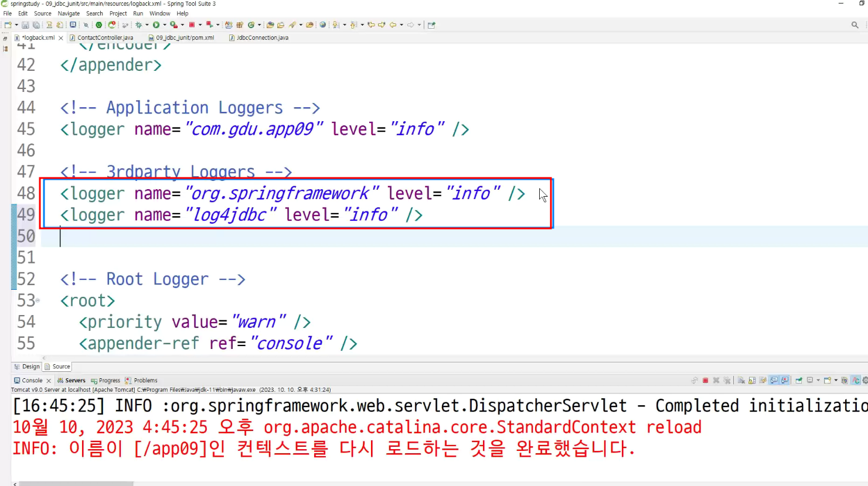Open the Source menu
The height and width of the screenshot is (486, 868).
tap(43, 13)
